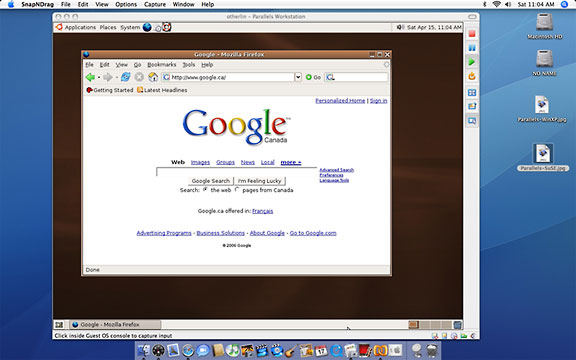Open Finder from the Mac dock
Image resolution: width=576 pixels, height=360 pixels.
(x=143, y=350)
